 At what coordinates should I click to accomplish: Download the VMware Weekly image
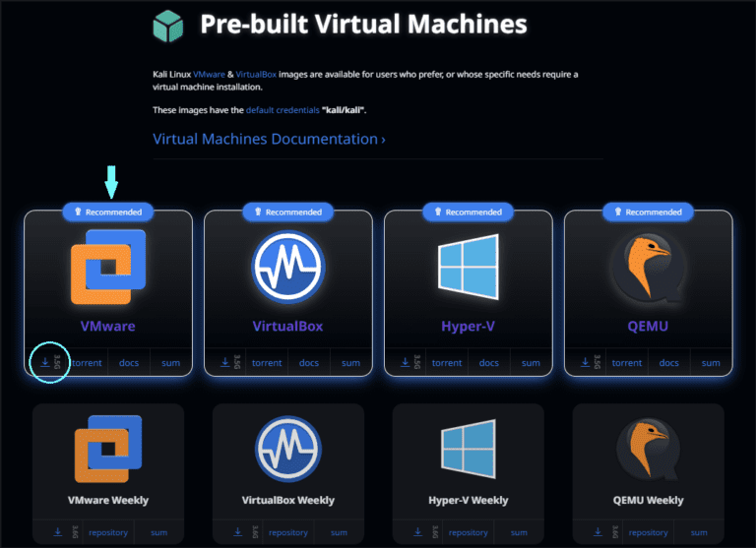click(x=57, y=532)
